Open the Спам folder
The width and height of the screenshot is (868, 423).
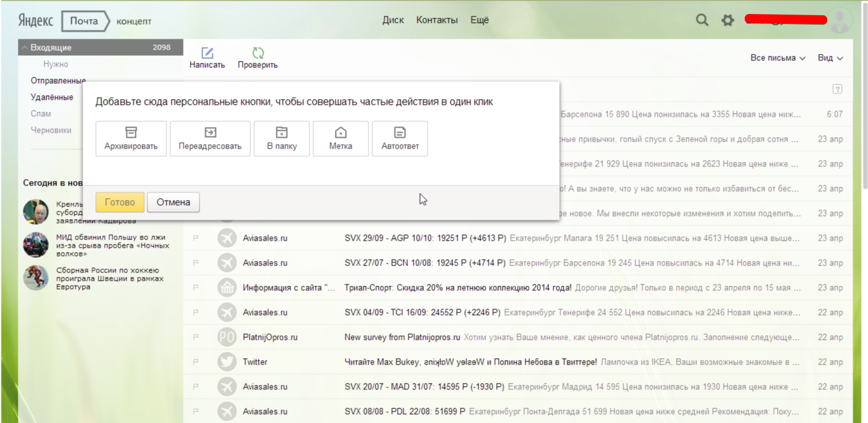click(x=41, y=114)
